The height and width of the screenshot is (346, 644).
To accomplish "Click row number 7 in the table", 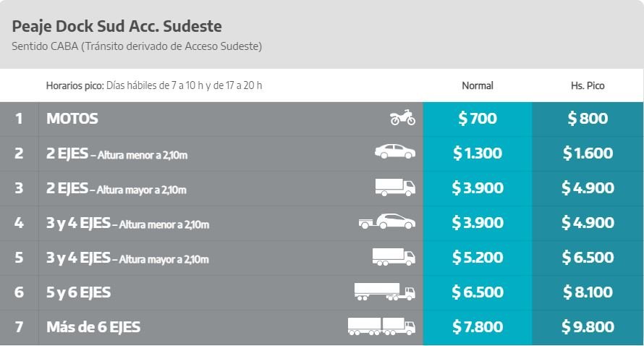I will 19,327.
